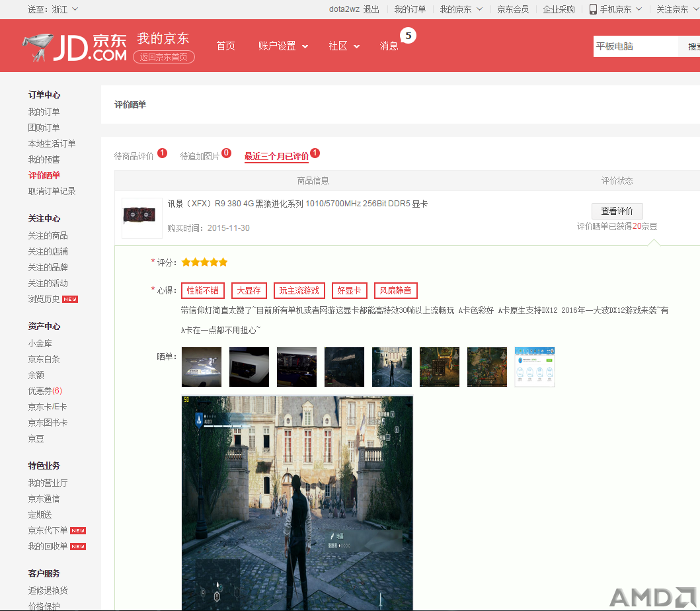
Task: Open 京东卡/E卡 in the sidebar
Action: click(x=48, y=407)
